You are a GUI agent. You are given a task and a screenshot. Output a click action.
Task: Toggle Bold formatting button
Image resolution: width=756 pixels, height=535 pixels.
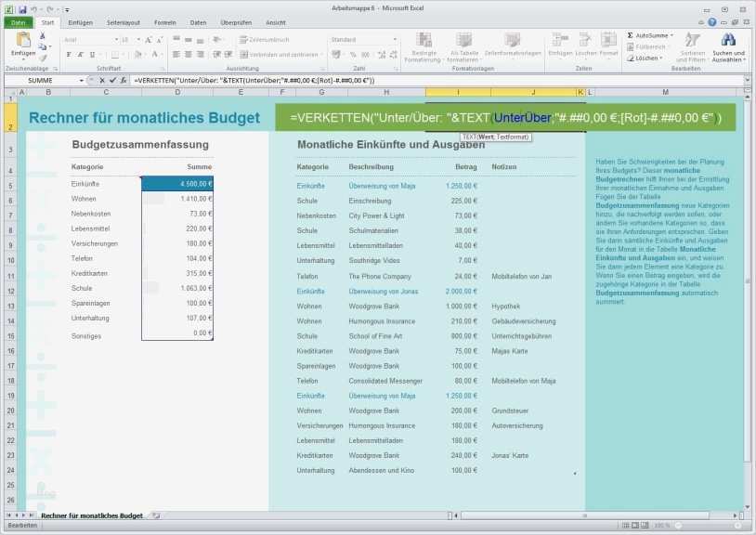[x=69, y=55]
